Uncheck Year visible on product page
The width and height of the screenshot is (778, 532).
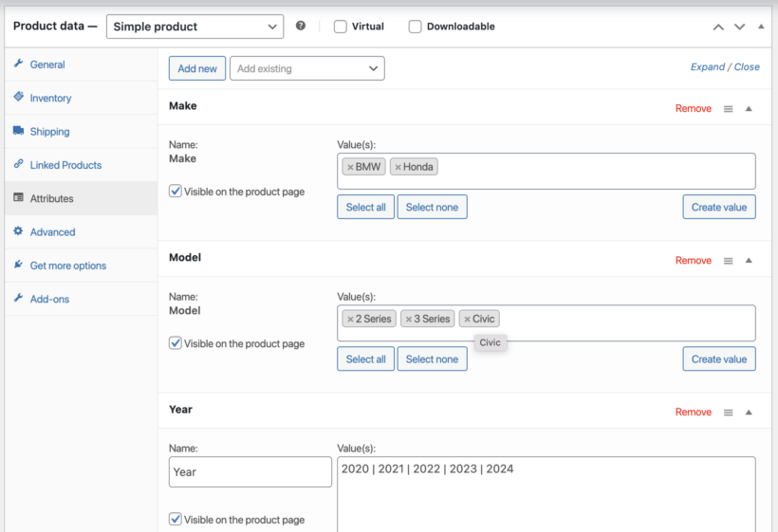coord(176,519)
